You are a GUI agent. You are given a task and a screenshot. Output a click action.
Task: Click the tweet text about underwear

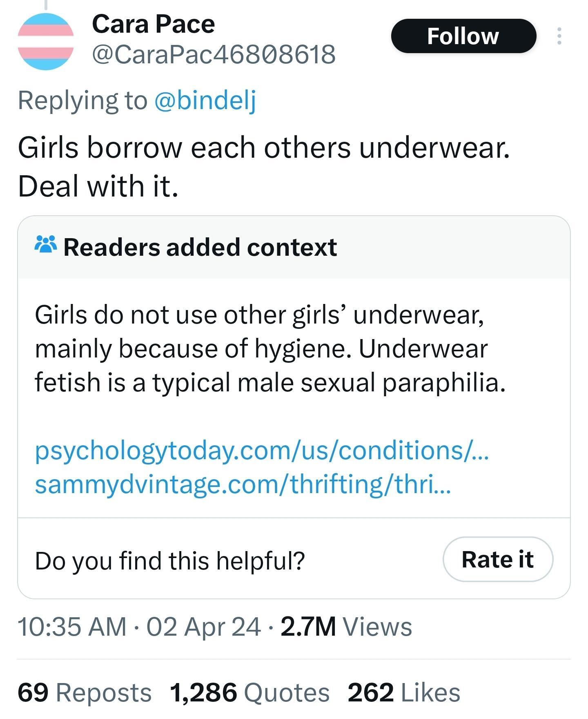coord(263,166)
